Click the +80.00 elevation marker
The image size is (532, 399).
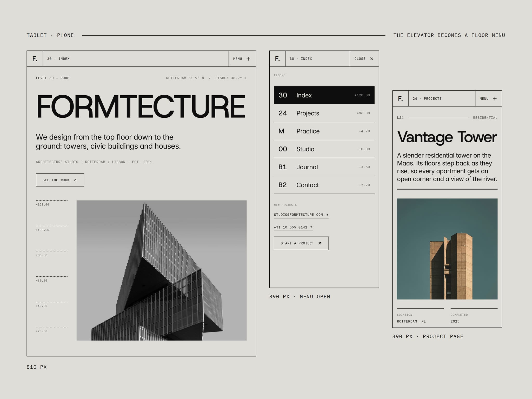(42, 255)
